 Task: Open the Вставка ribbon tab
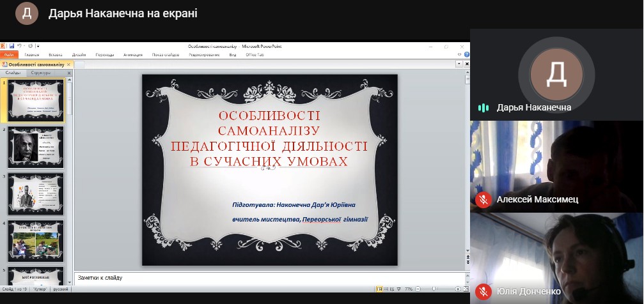click(56, 55)
